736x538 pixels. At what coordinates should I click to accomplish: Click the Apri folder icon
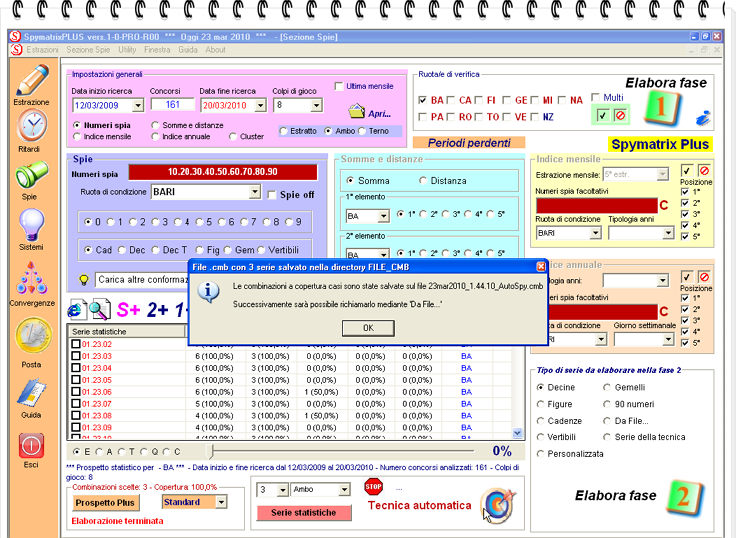tap(357, 112)
